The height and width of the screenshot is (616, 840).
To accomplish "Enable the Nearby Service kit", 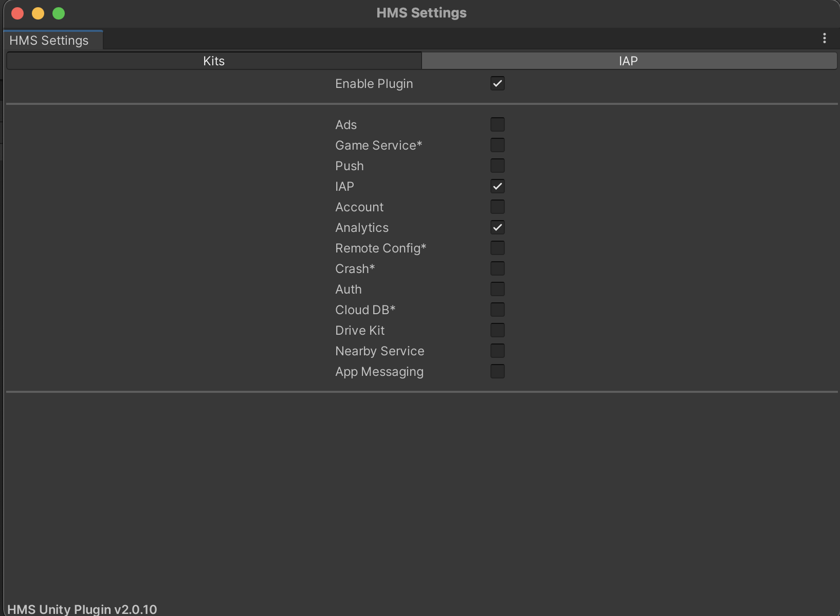I will pyautogui.click(x=497, y=351).
